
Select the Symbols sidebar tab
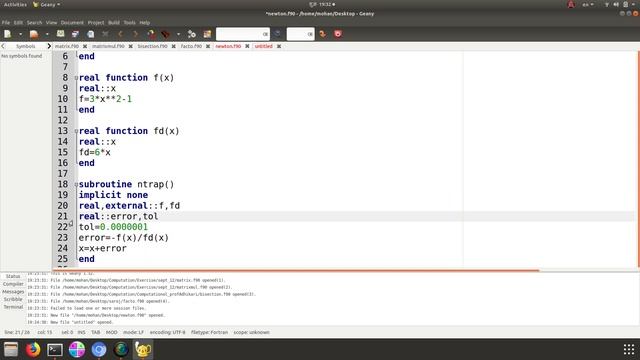[26, 47]
